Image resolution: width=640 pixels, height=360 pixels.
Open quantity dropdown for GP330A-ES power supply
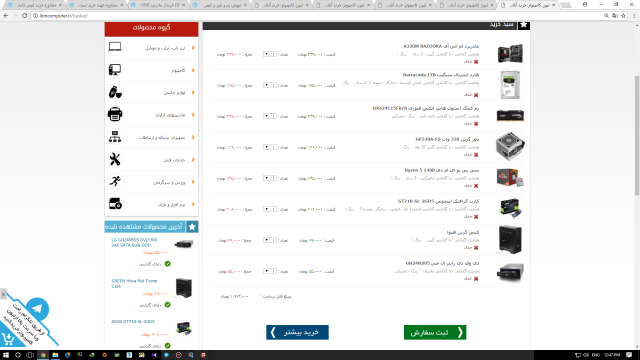269,147
